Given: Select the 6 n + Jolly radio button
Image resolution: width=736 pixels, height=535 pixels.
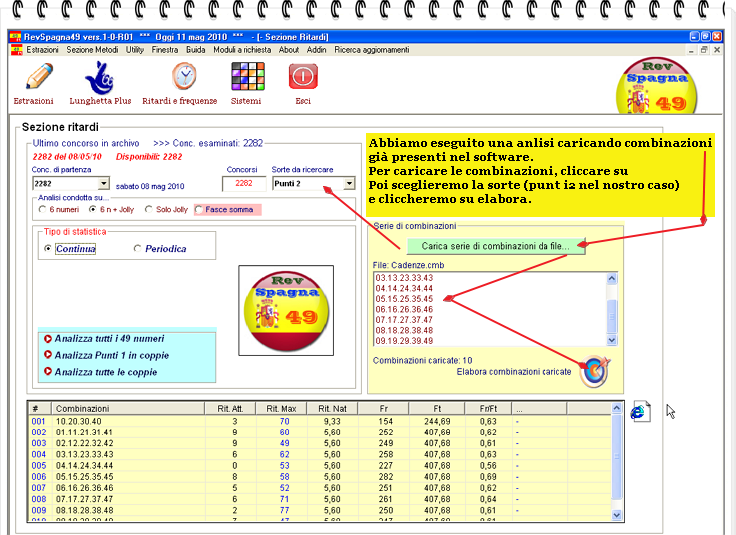Looking at the screenshot, I should [x=93, y=209].
